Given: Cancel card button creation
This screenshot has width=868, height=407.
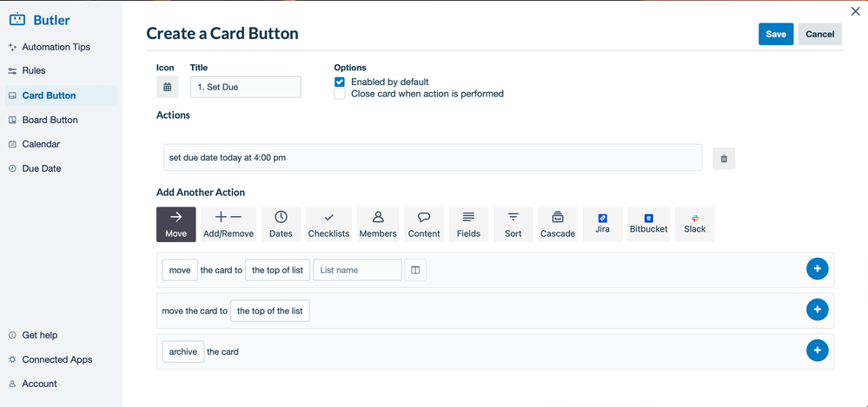Looking at the screenshot, I should click(820, 34).
